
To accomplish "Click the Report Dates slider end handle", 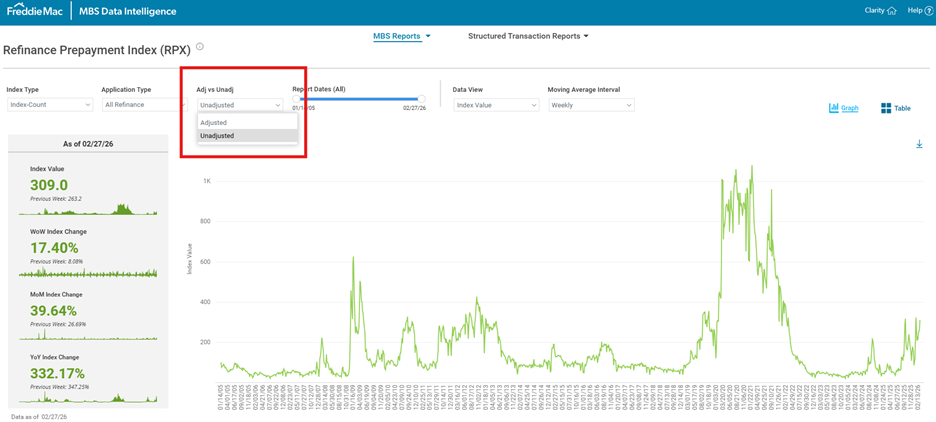I will pos(421,99).
